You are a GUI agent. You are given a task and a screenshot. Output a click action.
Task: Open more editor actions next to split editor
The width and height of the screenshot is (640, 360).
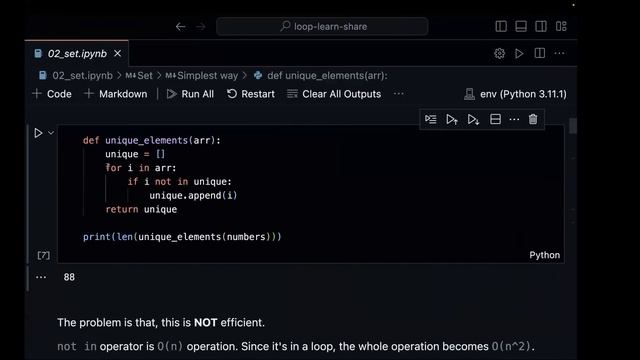click(560, 53)
